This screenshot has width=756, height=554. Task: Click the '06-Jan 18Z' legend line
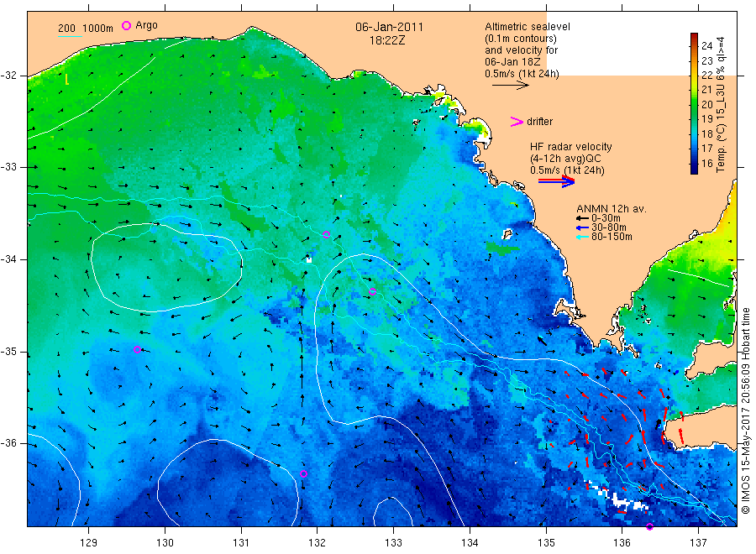(x=512, y=62)
